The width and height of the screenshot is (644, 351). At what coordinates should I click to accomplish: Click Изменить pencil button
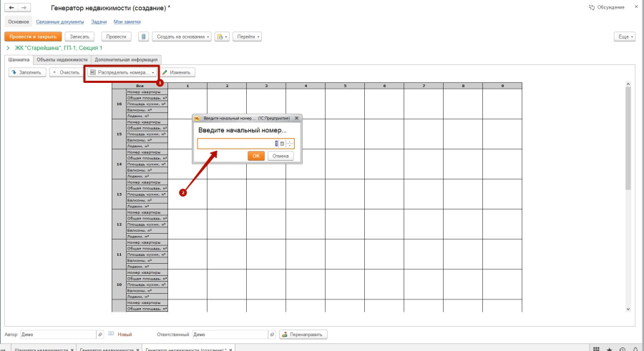pyautogui.click(x=177, y=72)
